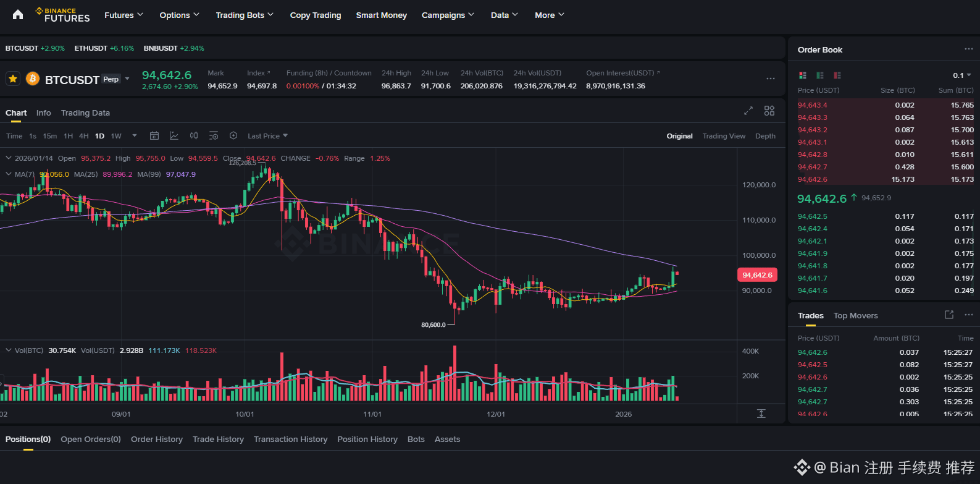Open the Bots tab
Viewport: 980px width, 484px height.
[x=416, y=439]
